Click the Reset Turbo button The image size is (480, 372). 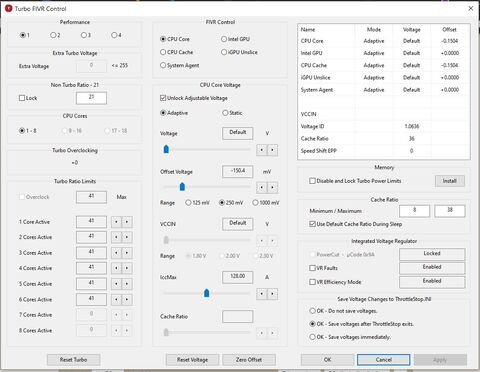[x=73, y=360]
